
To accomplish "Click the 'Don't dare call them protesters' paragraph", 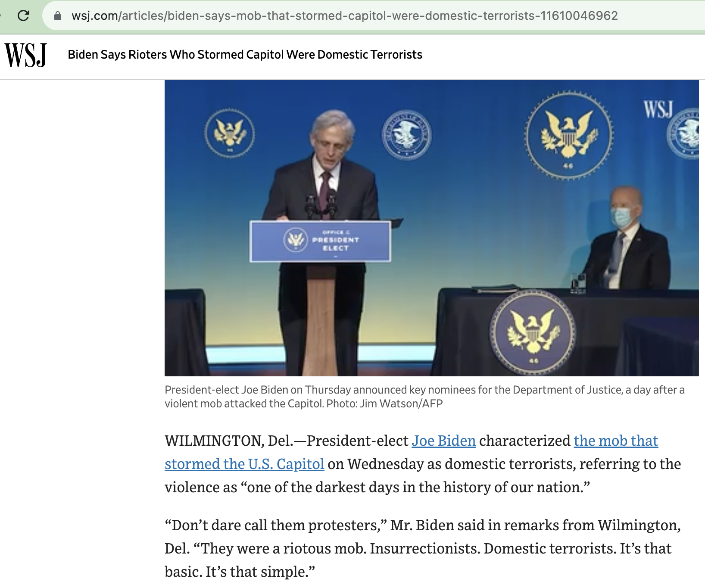I will (423, 548).
